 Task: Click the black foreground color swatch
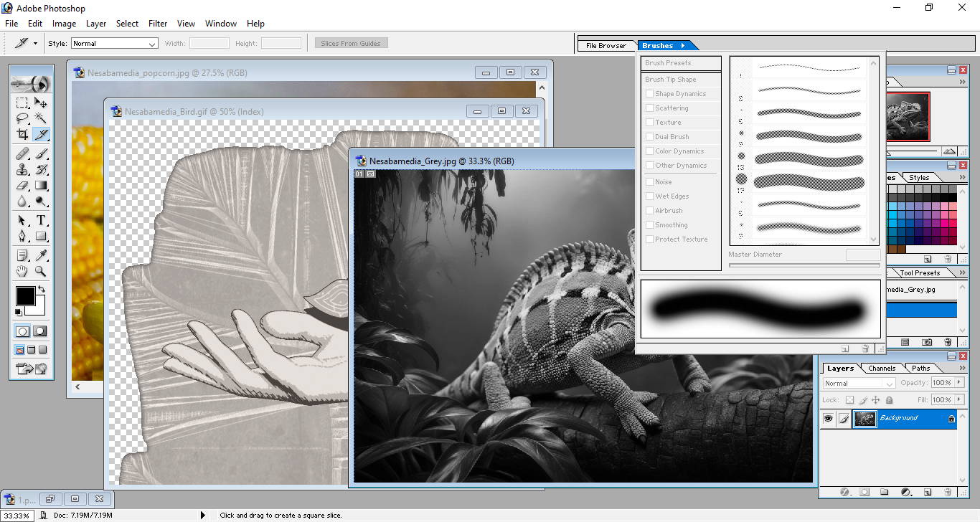[x=25, y=295]
